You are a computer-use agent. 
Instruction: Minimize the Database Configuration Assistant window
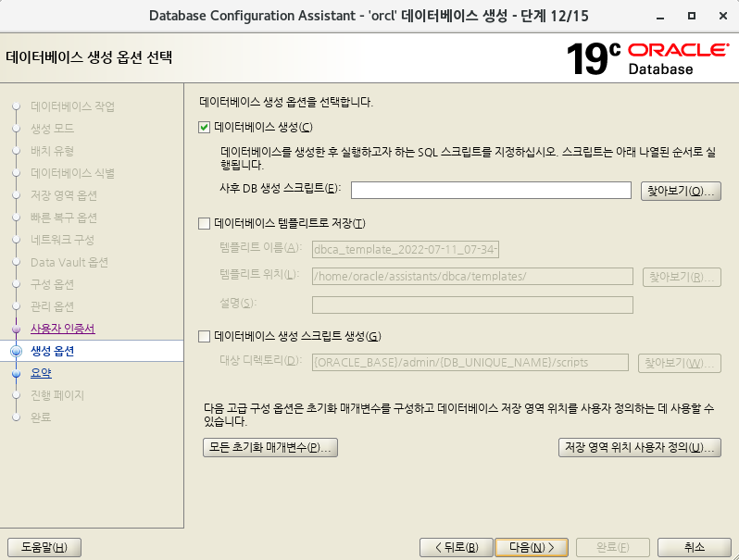pos(660,17)
